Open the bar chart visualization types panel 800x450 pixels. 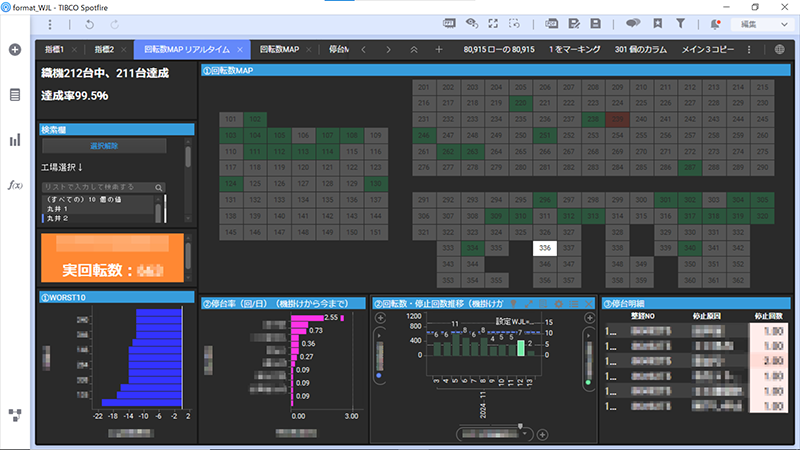pyautogui.click(x=15, y=141)
